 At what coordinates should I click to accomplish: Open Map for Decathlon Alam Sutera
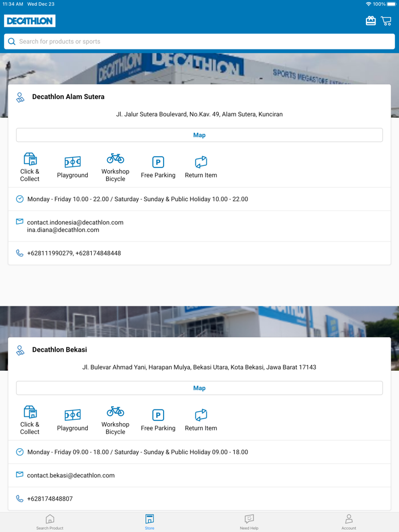tap(199, 135)
